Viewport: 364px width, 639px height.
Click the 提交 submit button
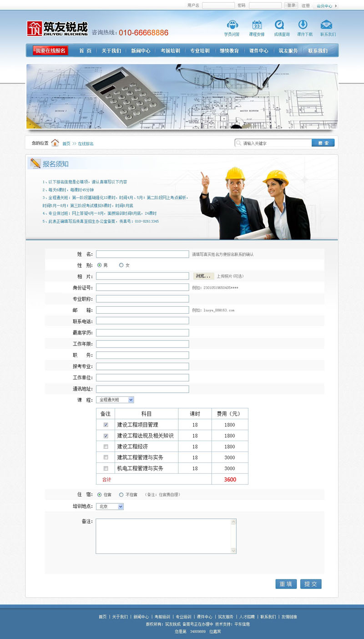pyautogui.click(x=310, y=584)
